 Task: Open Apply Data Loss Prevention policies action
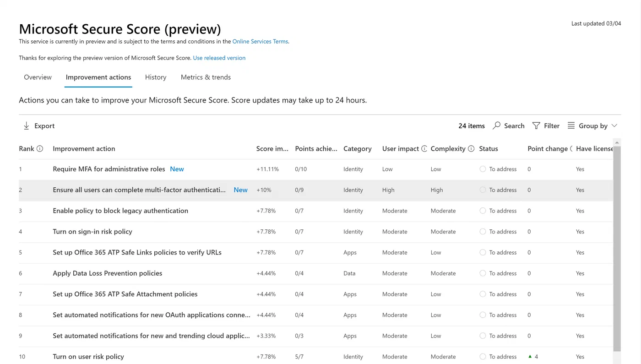108,273
